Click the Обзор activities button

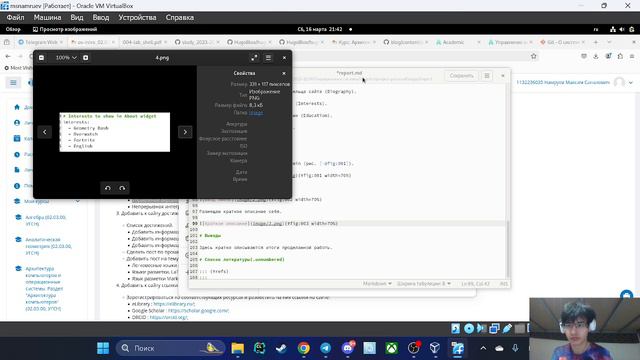coord(13,29)
